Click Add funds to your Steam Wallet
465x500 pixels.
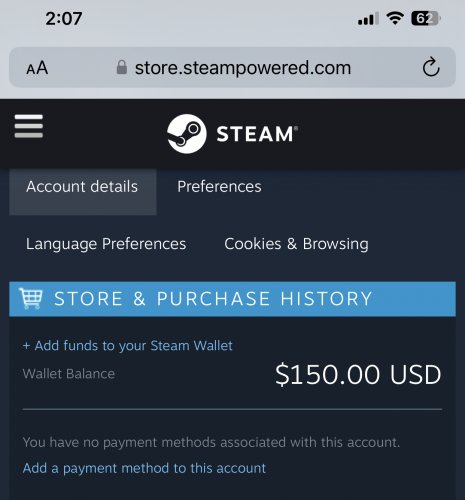tap(127, 346)
